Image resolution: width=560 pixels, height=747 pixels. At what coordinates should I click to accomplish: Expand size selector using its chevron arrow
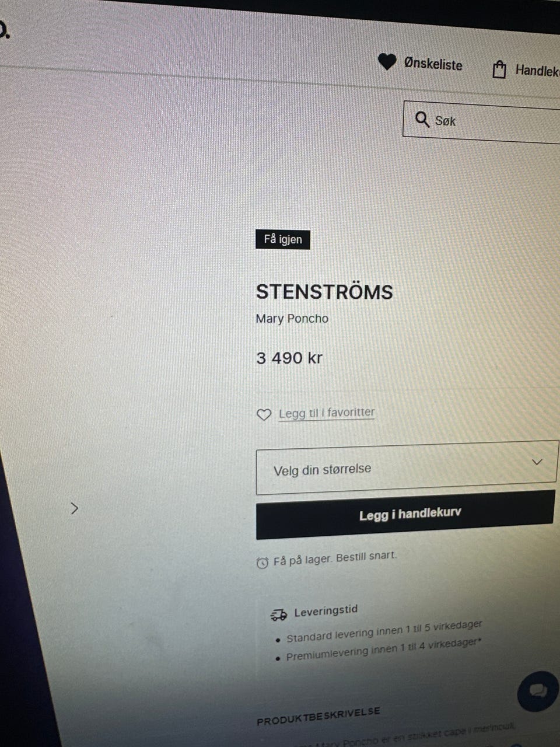pyautogui.click(x=537, y=462)
